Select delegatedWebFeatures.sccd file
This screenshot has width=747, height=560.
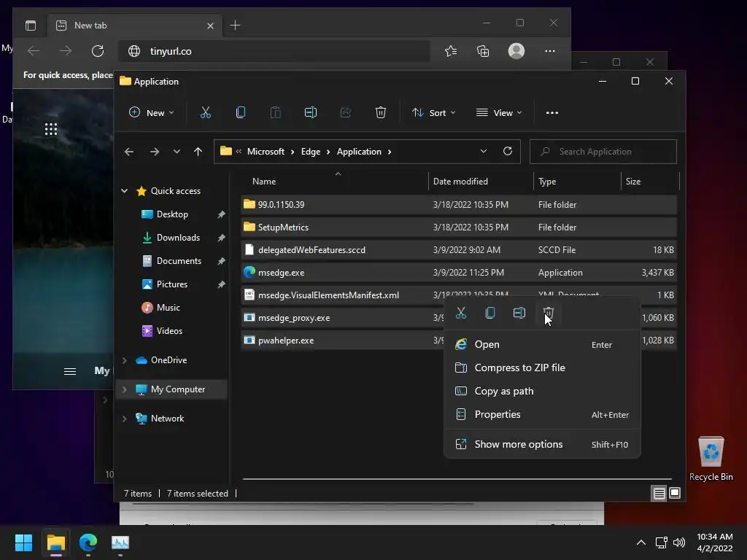point(459,249)
